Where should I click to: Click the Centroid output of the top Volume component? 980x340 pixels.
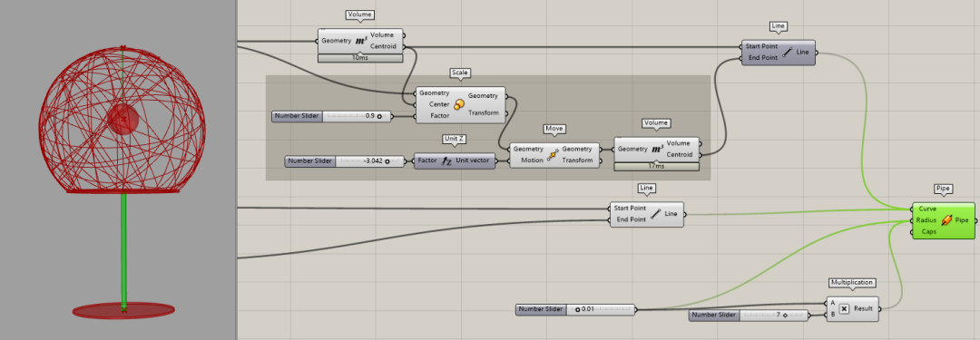pos(383,46)
